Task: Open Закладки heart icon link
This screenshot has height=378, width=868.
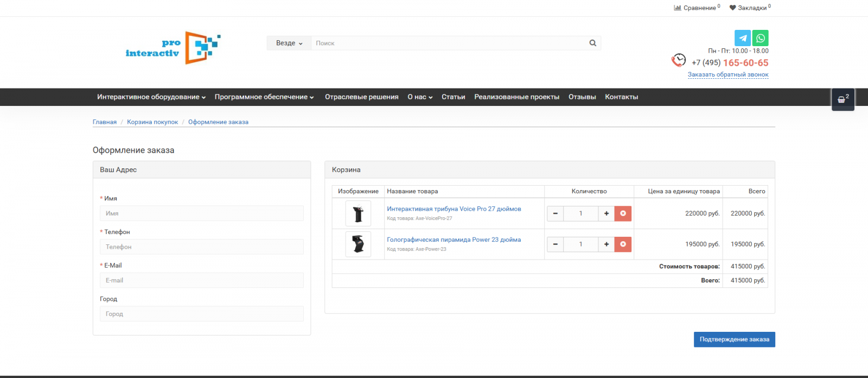Action: point(750,8)
